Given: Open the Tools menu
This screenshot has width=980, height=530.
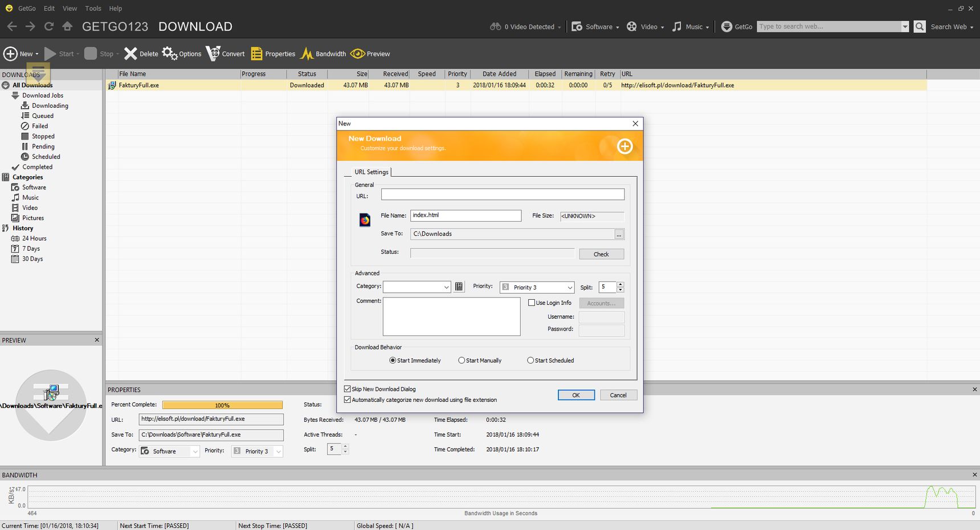Looking at the screenshot, I should tap(93, 8).
